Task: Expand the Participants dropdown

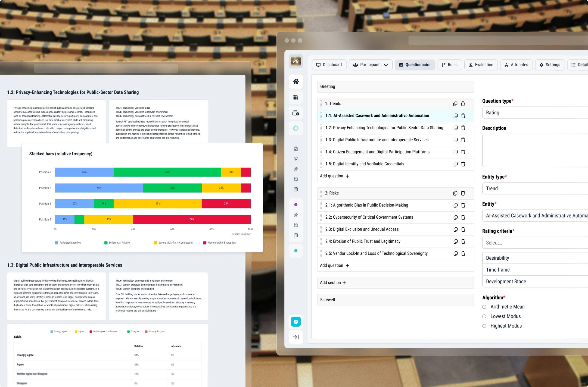Action: tap(371, 65)
